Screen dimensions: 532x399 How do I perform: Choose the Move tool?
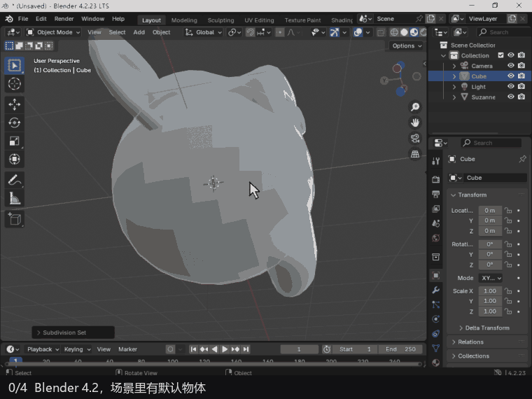click(14, 104)
